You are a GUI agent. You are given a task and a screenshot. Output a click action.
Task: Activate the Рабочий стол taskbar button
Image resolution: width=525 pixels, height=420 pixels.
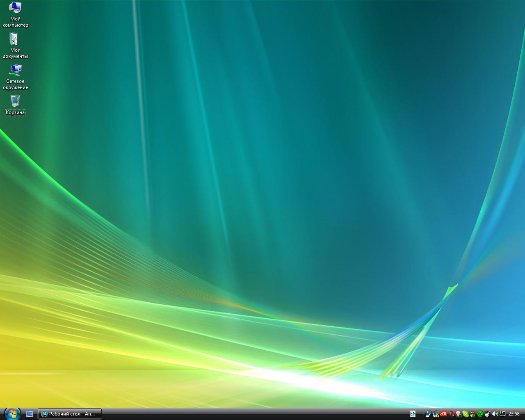70,414
